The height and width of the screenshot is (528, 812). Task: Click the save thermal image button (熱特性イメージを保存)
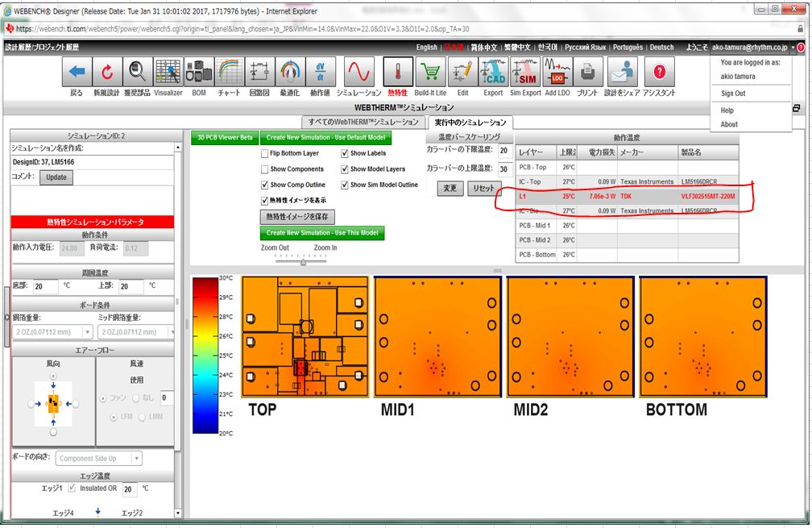tap(297, 217)
